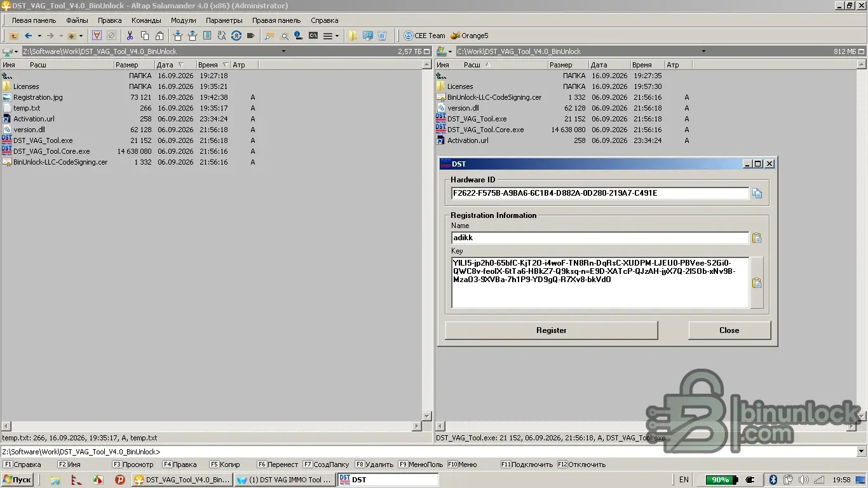Click the F8 Удалить function key button
Screen dimensions: 868x488
point(374,464)
